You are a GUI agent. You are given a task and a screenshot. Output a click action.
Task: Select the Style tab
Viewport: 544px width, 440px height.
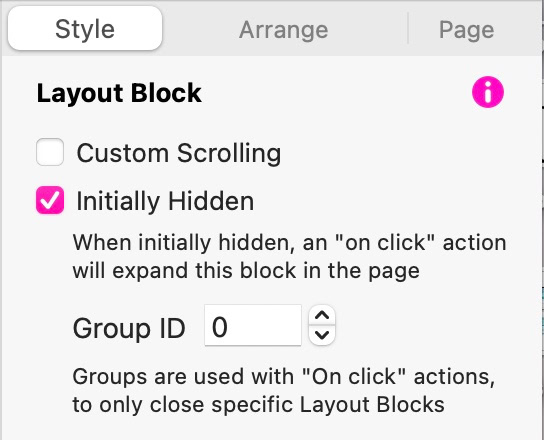(85, 28)
